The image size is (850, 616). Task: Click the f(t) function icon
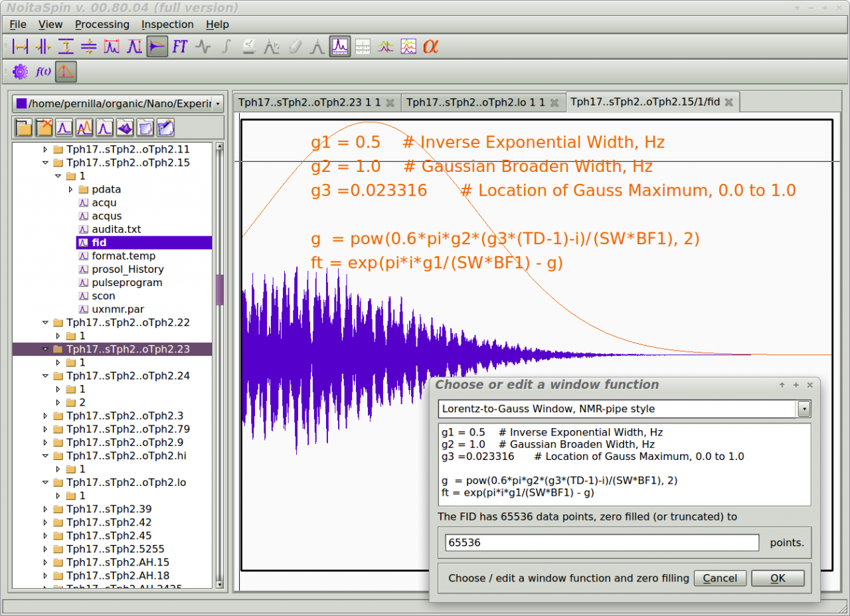click(43, 72)
